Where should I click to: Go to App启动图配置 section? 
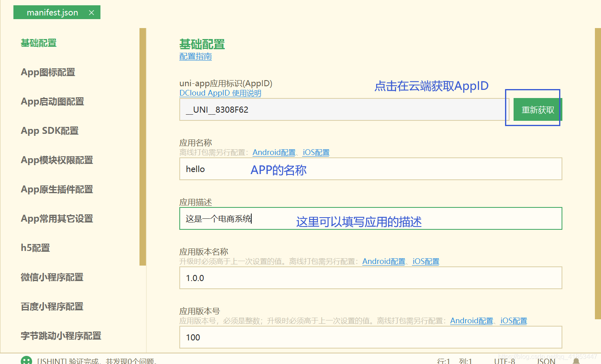coord(52,102)
